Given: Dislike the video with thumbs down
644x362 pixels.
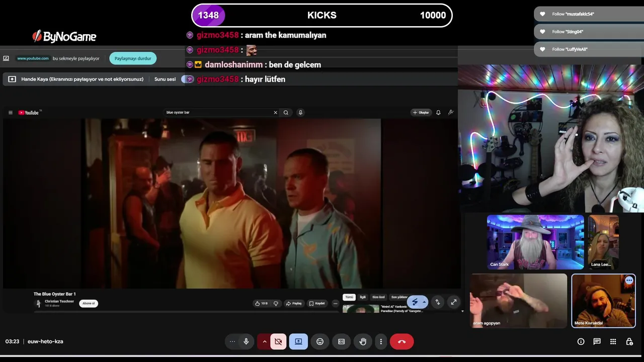Looking at the screenshot, I should (x=276, y=303).
